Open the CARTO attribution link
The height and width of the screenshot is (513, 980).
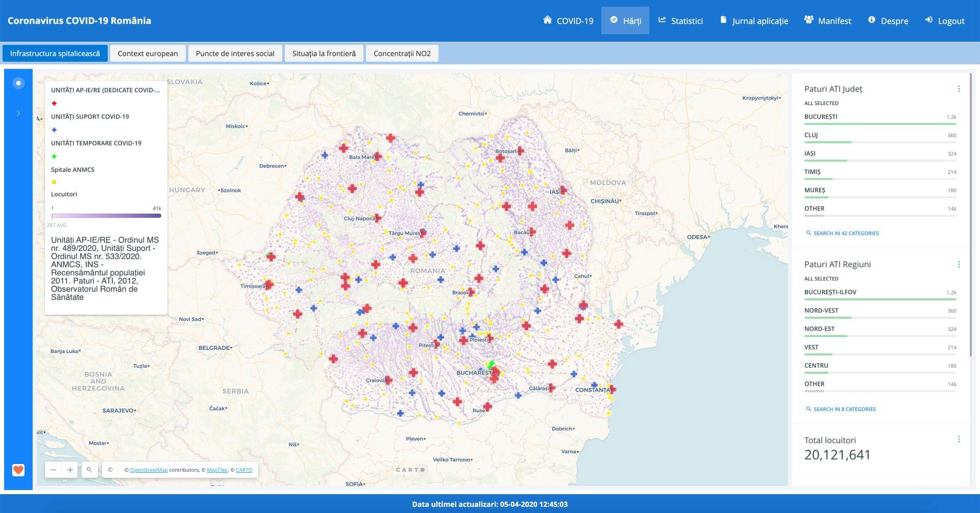[244, 470]
